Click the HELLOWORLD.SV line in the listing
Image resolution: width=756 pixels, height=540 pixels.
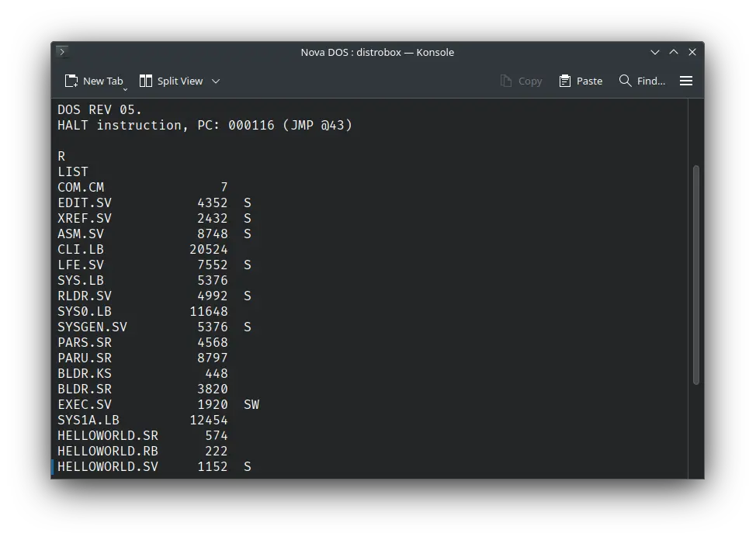108,466
